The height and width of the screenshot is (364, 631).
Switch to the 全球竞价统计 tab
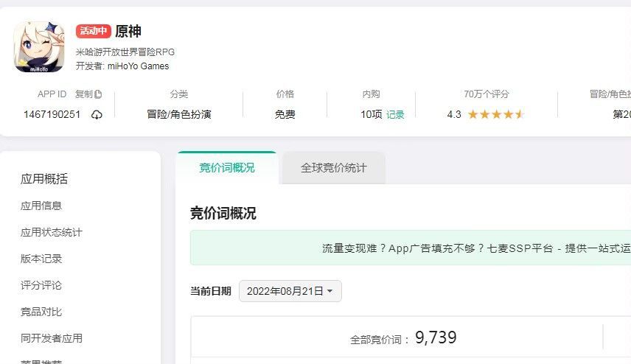334,168
